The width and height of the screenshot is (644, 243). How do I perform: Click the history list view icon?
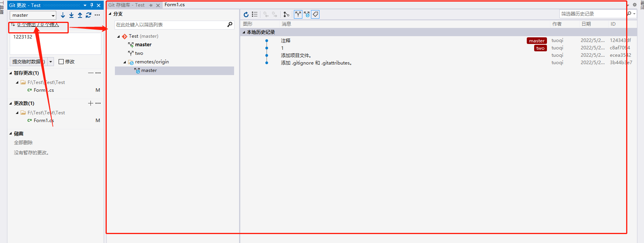point(255,14)
